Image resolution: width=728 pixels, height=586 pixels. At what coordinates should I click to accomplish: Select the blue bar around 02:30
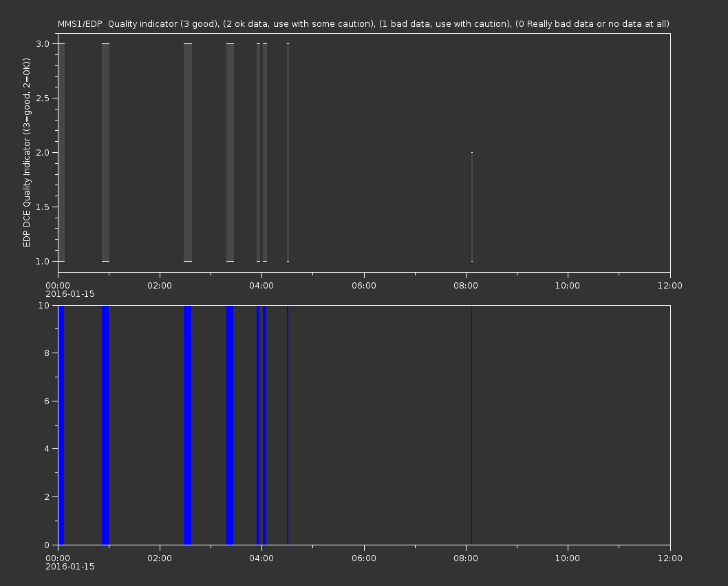(188, 425)
